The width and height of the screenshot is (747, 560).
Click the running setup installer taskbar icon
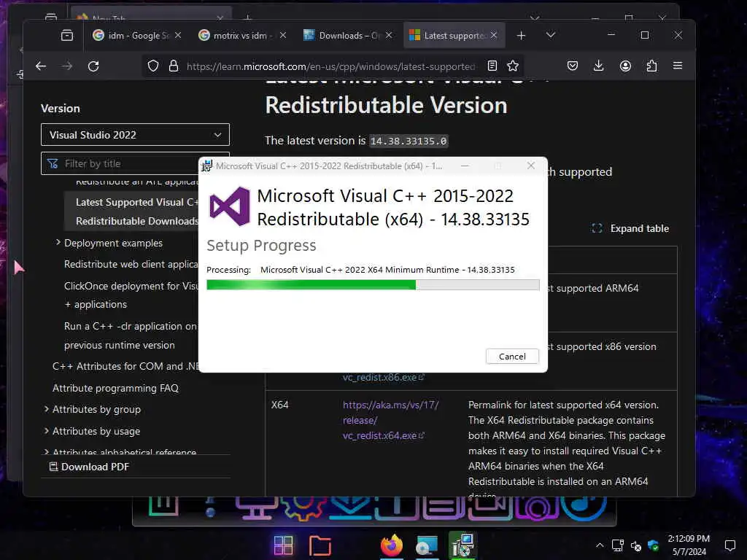[x=462, y=545]
